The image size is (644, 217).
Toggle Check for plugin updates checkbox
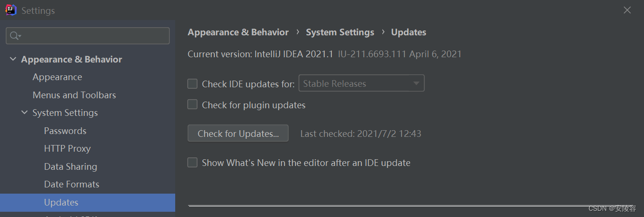(x=192, y=105)
